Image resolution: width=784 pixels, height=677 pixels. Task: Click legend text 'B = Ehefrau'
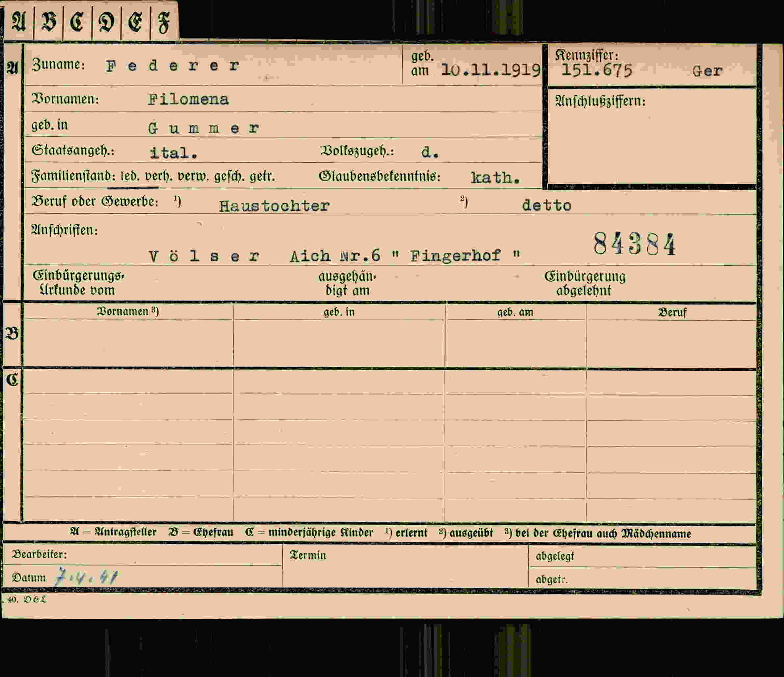tap(201, 533)
